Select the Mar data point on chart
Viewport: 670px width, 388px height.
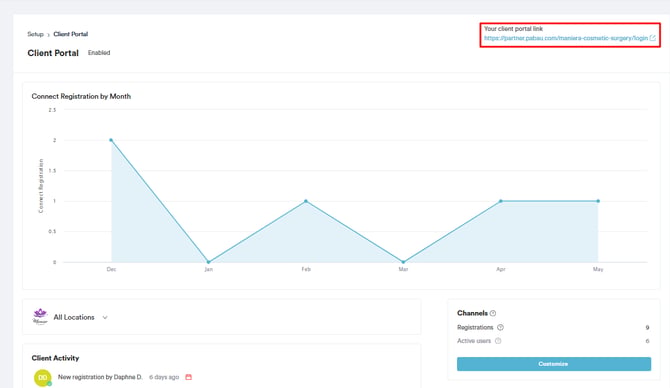(x=403, y=262)
